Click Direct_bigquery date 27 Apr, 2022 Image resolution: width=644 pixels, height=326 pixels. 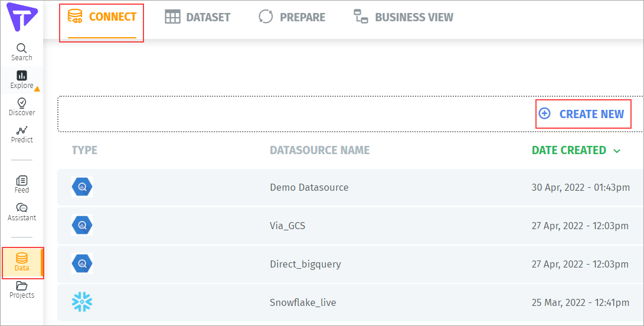(x=580, y=264)
